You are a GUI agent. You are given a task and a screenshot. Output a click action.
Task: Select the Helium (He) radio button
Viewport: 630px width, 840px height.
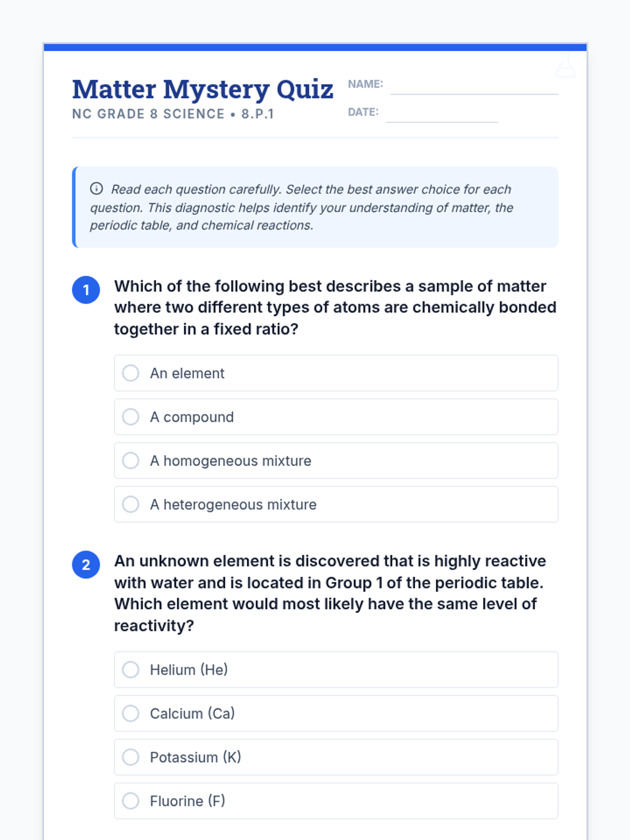point(131,669)
